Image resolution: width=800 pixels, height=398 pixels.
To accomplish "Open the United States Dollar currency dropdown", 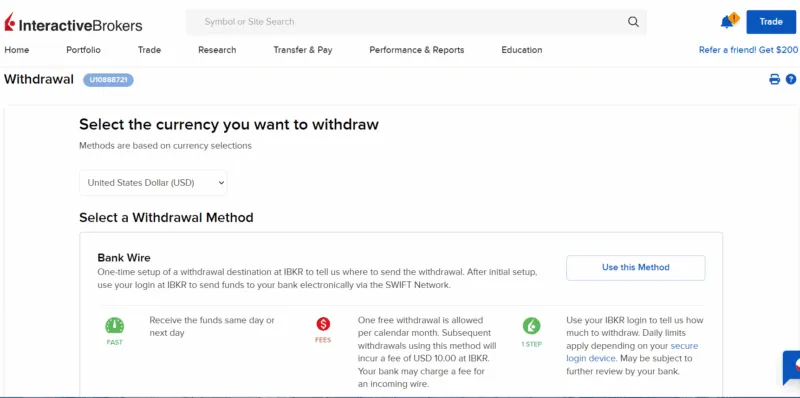I will pyautogui.click(x=153, y=183).
